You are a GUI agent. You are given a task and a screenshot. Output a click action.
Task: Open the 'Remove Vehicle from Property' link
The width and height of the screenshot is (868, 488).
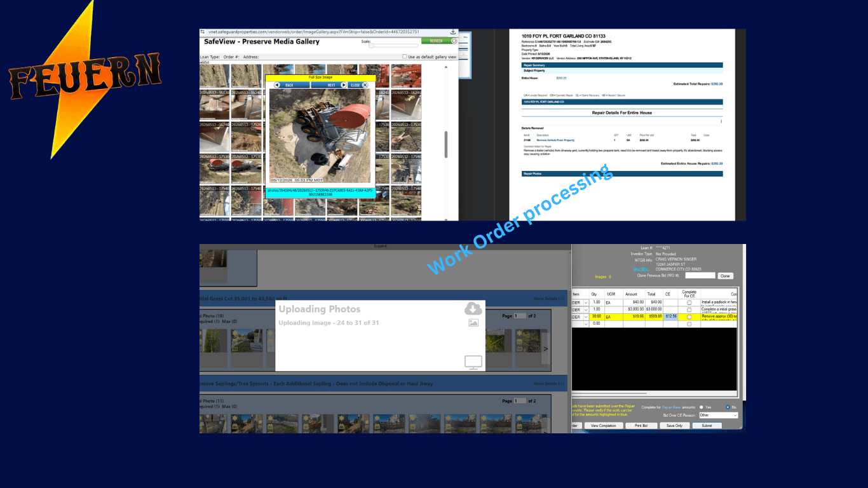pos(555,140)
